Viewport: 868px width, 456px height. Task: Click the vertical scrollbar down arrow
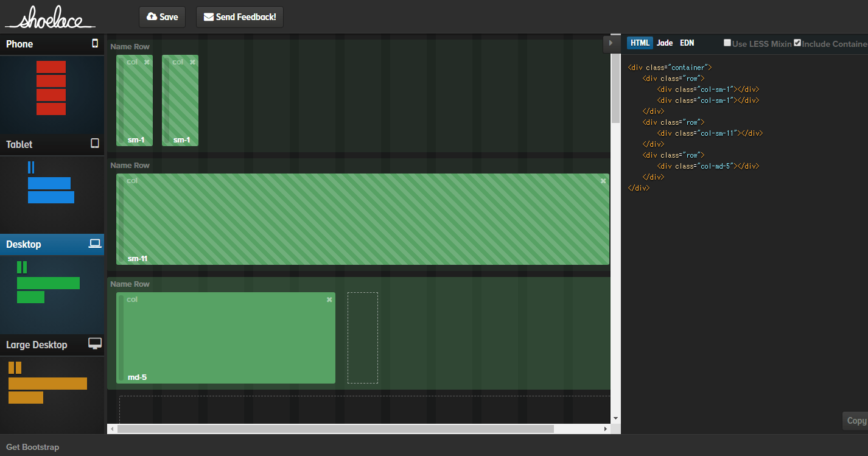tap(615, 418)
